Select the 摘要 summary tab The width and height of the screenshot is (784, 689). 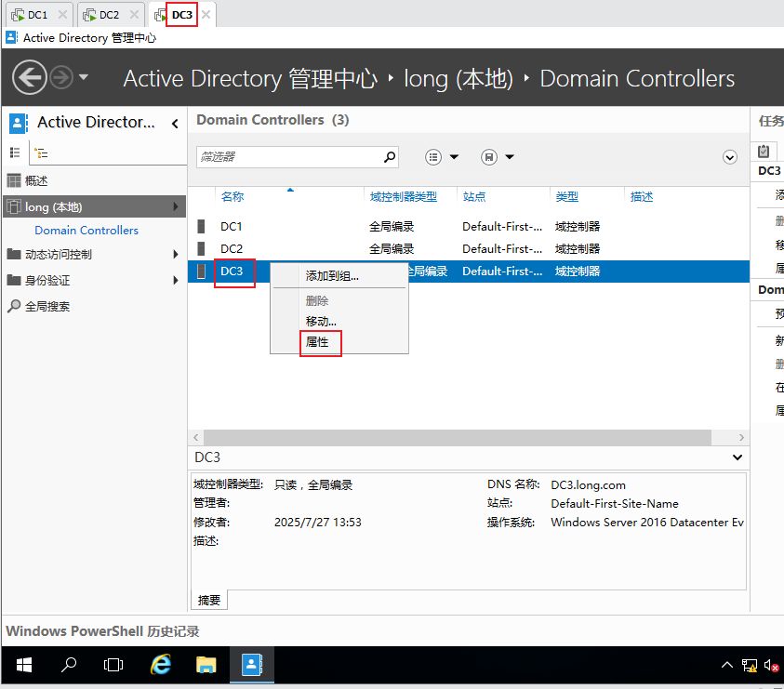[x=209, y=600]
